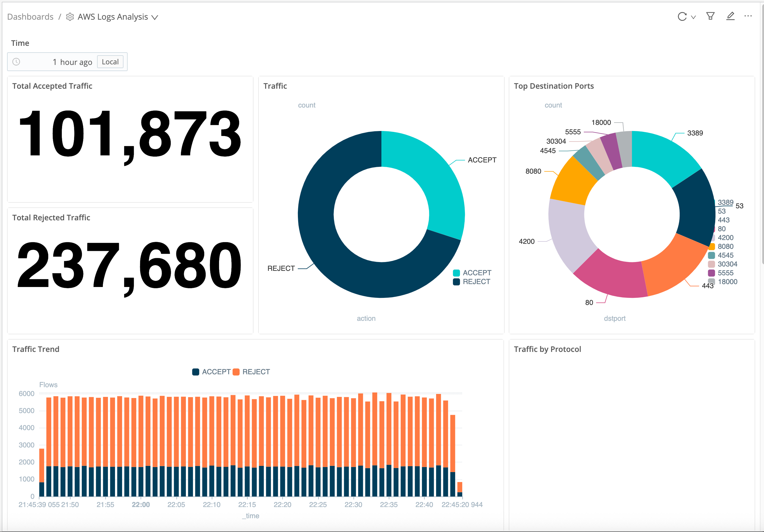Open the more options ellipsis menu
764x532 pixels.
(748, 16)
